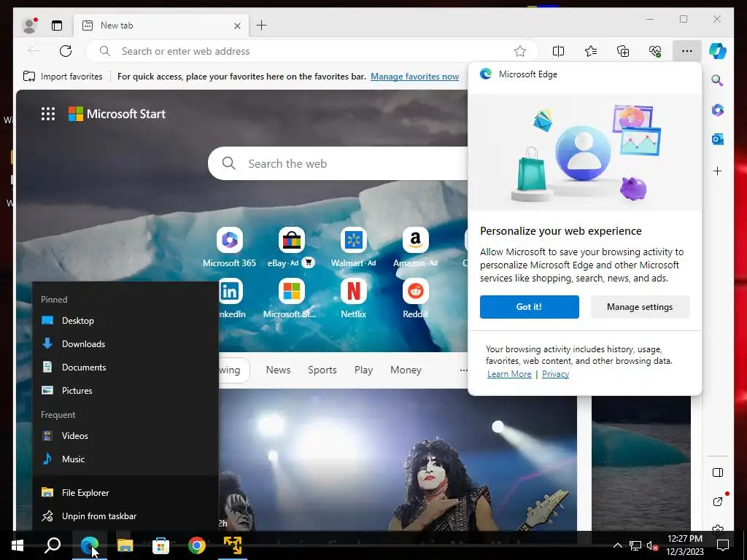This screenshot has height=560, width=747.
Task: Click the Microsoft Start logo
Action: [x=117, y=114]
